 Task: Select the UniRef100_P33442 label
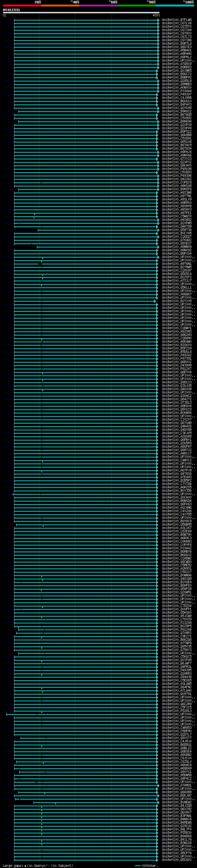click(177, 548)
